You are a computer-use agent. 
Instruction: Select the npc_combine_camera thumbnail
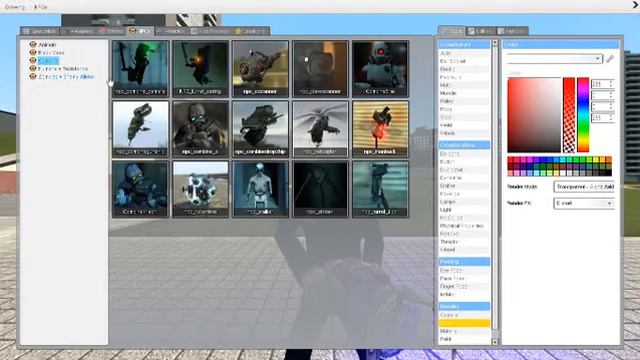(x=140, y=69)
